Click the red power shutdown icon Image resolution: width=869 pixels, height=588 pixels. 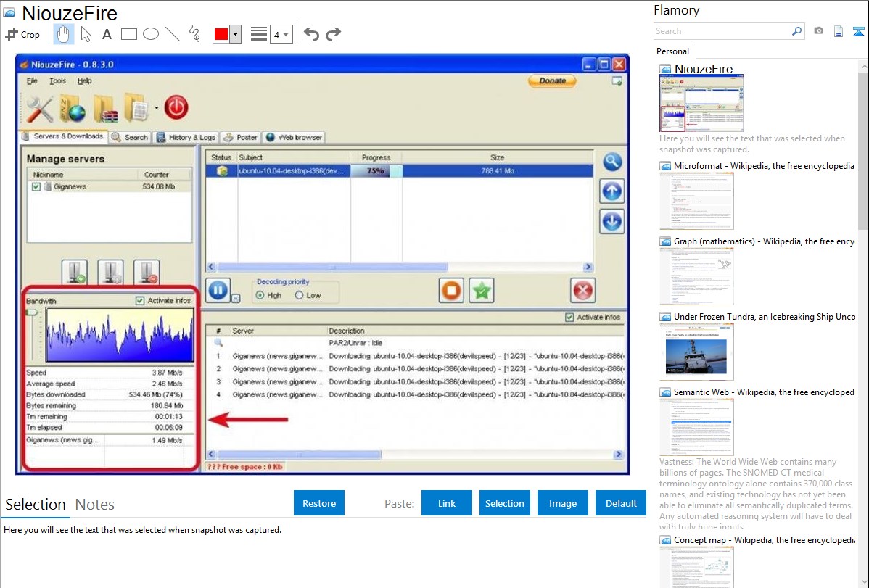(176, 107)
